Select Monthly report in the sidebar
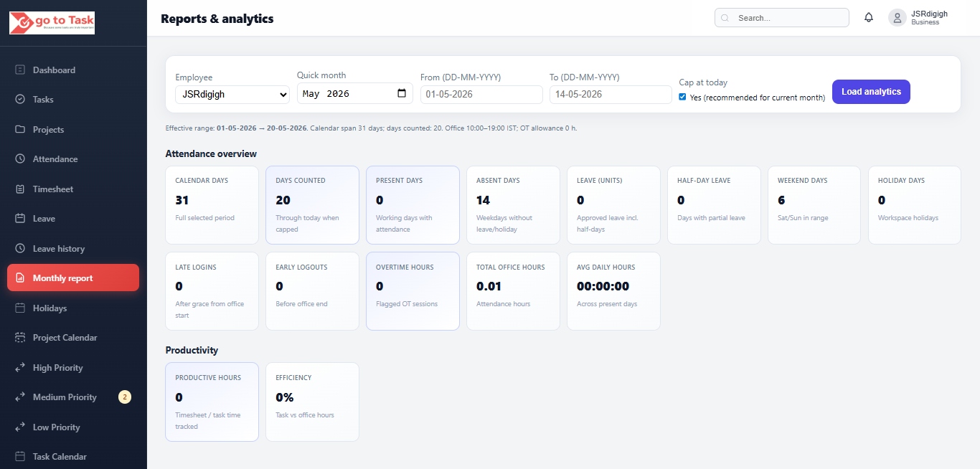The height and width of the screenshot is (469, 980). pyautogui.click(x=73, y=278)
